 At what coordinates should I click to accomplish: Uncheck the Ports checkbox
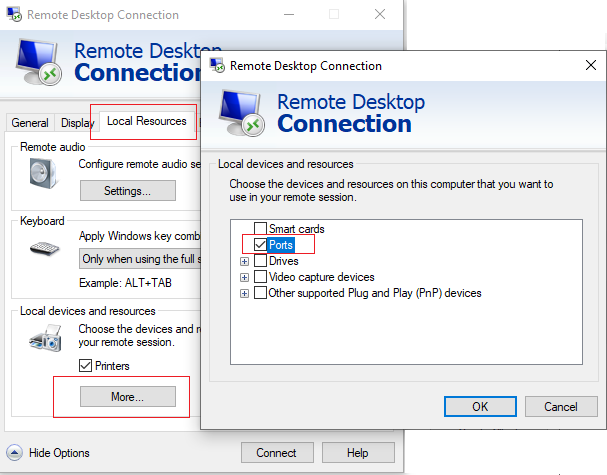[260, 245]
